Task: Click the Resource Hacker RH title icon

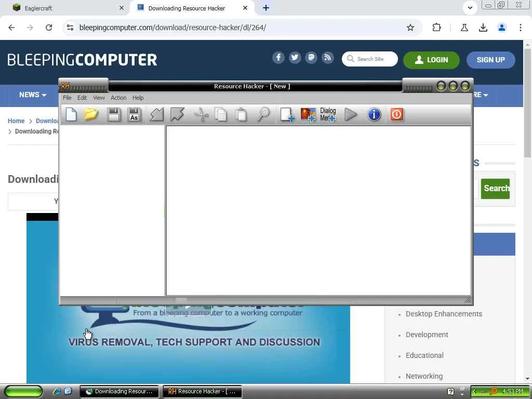Action: click(x=65, y=86)
